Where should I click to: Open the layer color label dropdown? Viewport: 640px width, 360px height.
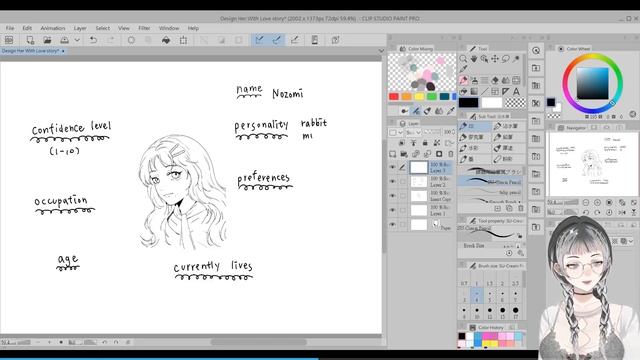[x=396, y=132]
